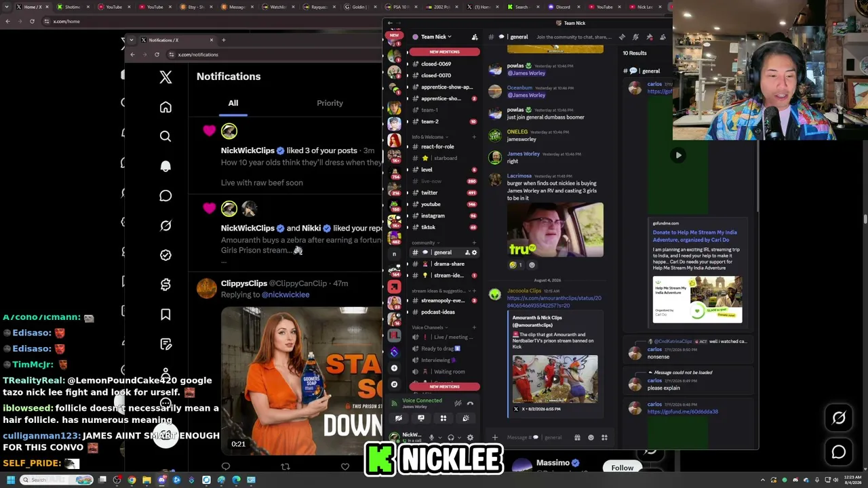This screenshot has width=868, height=488.
Task: Play the Amouranth prison clip embed in Discord
Action: click(x=555, y=379)
